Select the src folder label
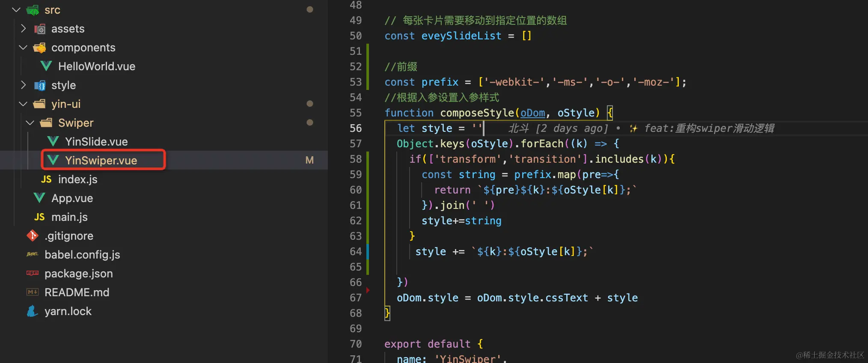The width and height of the screenshot is (868, 363). coord(52,10)
